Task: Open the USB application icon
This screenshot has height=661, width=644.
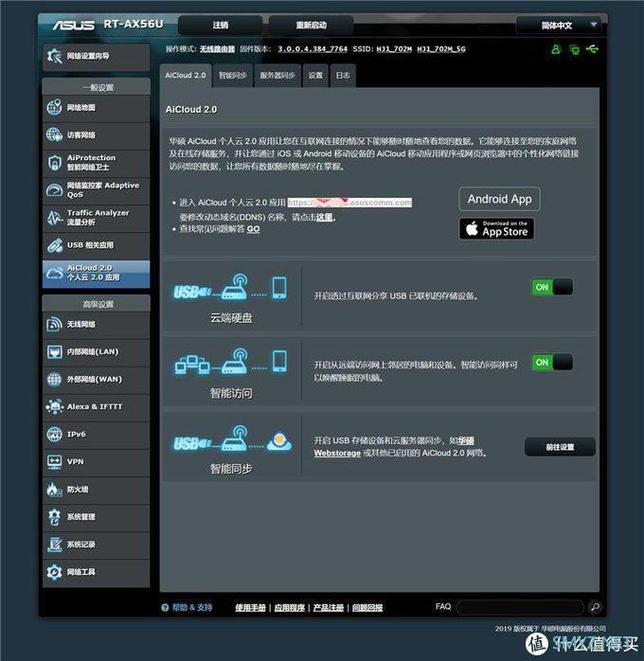Action: (54, 245)
